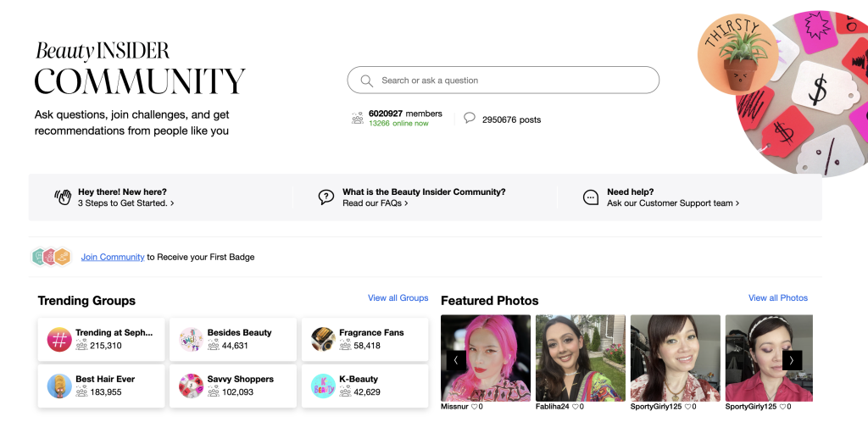Open the View all Groups link
Viewport: 868px width, 422px height.
(x=398, y=298)
